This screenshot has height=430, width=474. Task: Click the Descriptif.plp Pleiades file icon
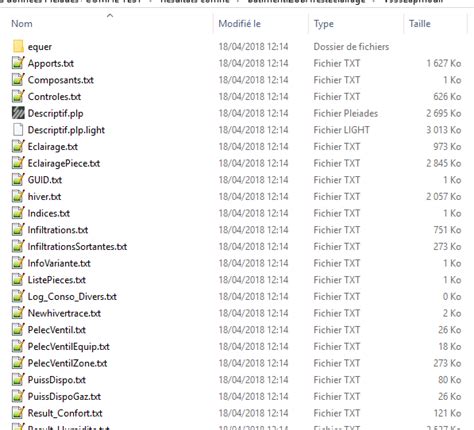[x=18, y=113]
